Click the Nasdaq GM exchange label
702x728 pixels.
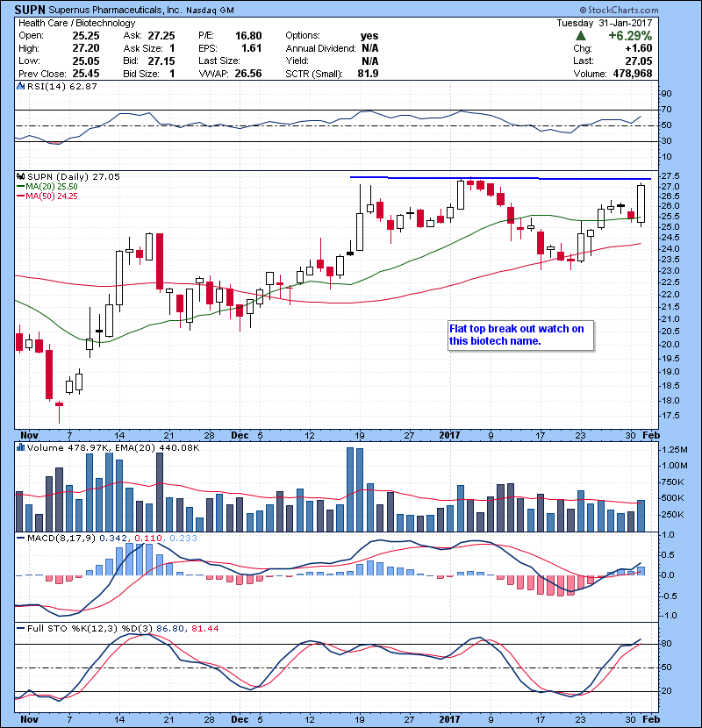coord(210,11)
